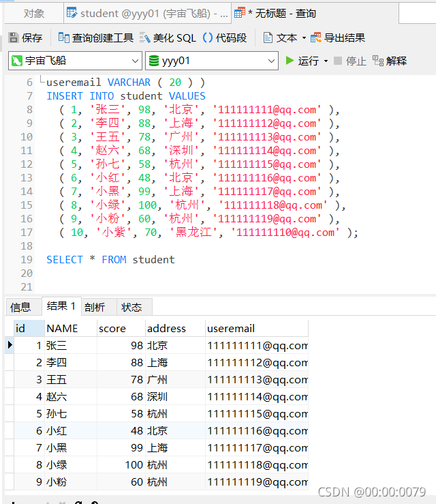Select the cell containing 张三
Image resolution: width=436 pixels, height=504 pixels.
71,346
